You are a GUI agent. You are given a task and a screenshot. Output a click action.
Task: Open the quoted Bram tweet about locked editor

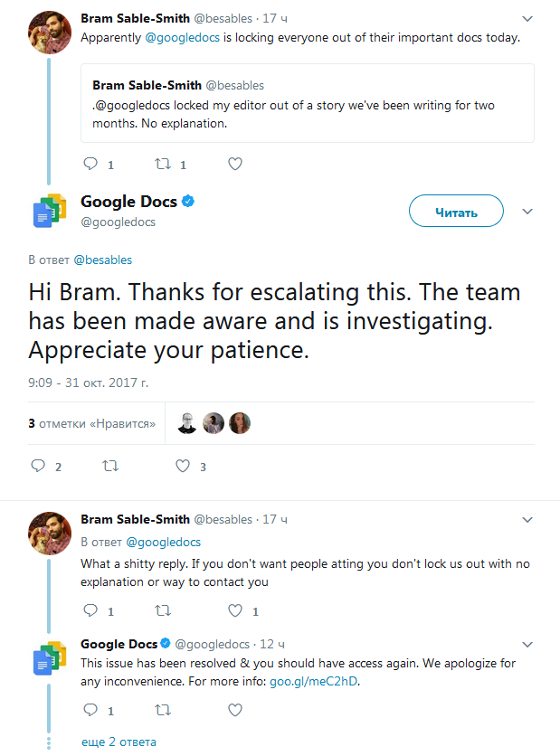pos(307,104)
